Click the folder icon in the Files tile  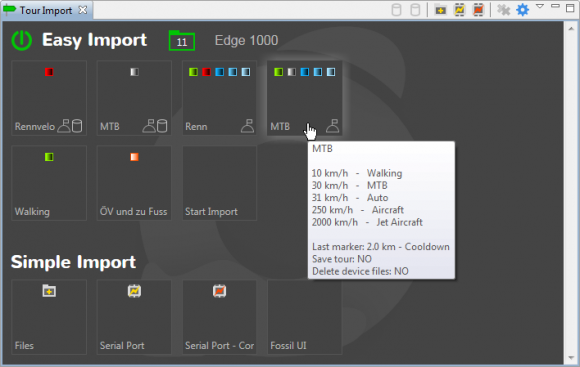[49, 291]
